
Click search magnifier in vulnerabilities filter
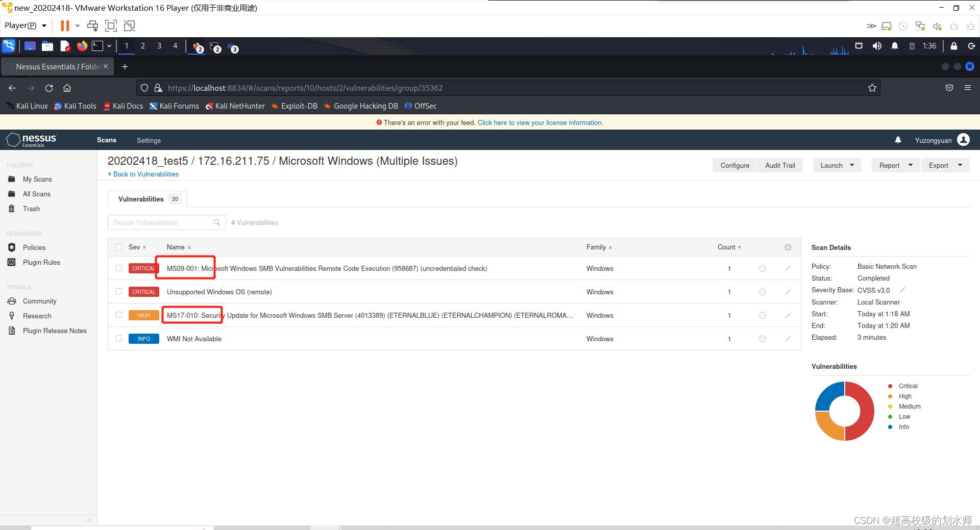(217, 222)
